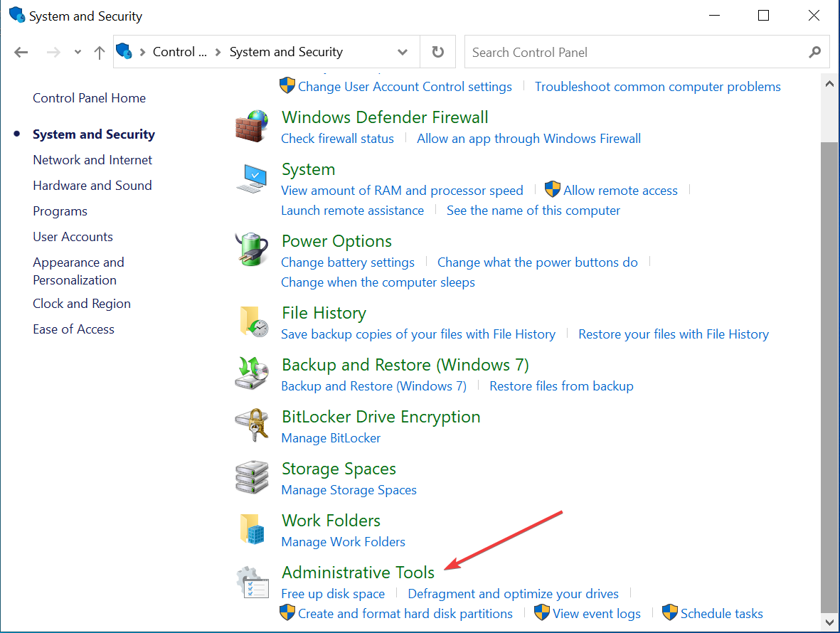Open Ease of Access category
Viewport: 840px width, 633px height.
click(x=73, y=329)
